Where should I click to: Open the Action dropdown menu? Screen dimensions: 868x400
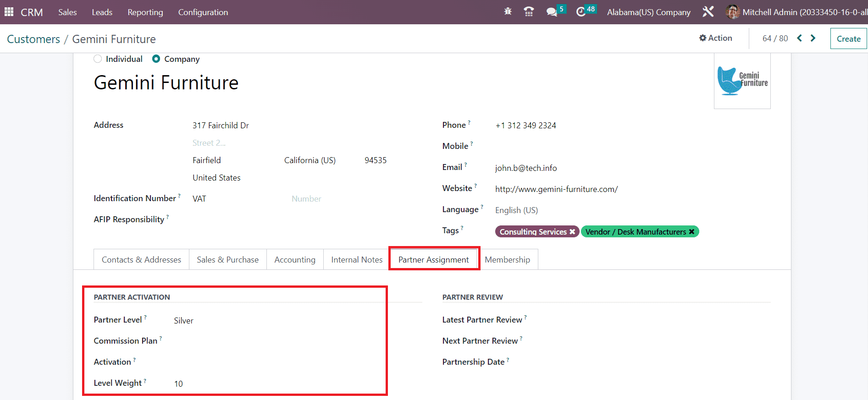pyautogui.click(x=715, y=38)
